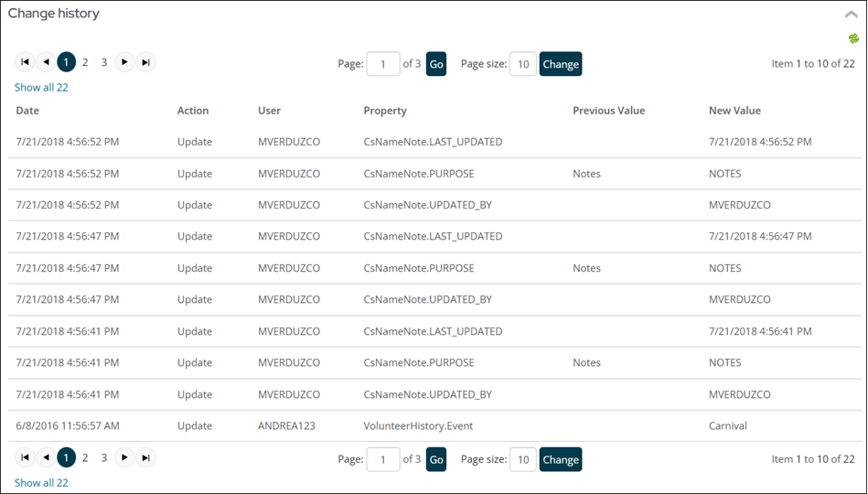Click the ANDREA123 user cell
This screenshot has width=868, height=494.
click(x=286, y=426)
